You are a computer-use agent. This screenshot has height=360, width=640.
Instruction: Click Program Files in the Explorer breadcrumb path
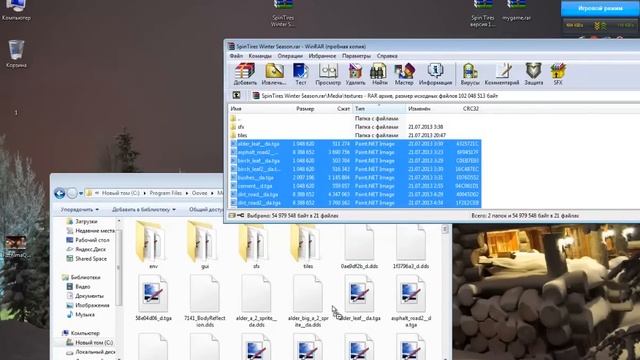coord(165,193)
